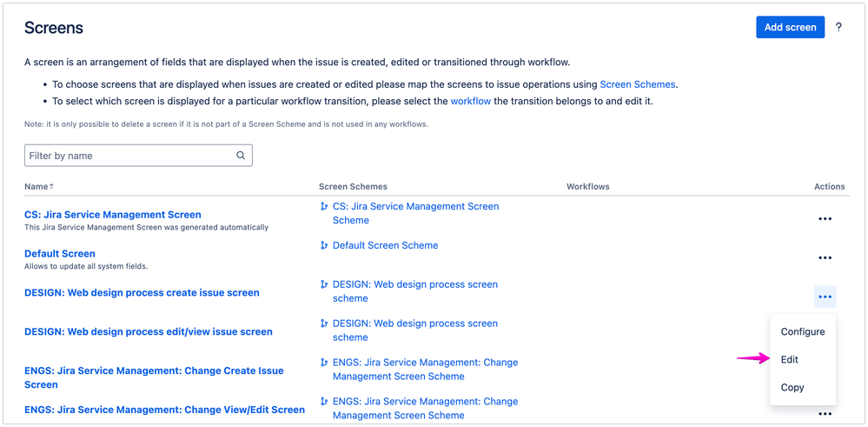Click scheme icon in ENGS Change Create row
Image resolution: width=868 pixels, height=427 pixels.
tap(324, 363)
